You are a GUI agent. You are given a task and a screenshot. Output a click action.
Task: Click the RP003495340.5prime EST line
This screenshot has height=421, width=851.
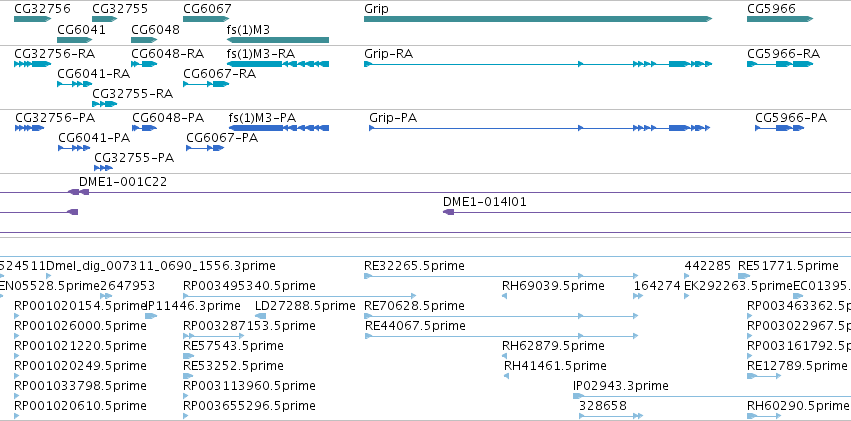pyautogui.click(x=300, y=296)
